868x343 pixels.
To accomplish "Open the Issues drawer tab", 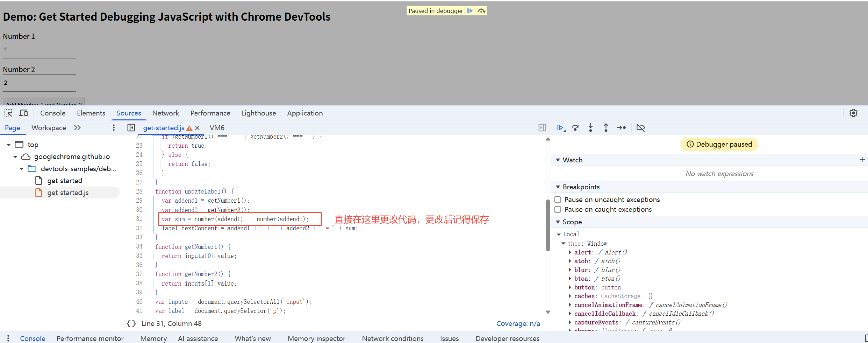I will [449, 338].
